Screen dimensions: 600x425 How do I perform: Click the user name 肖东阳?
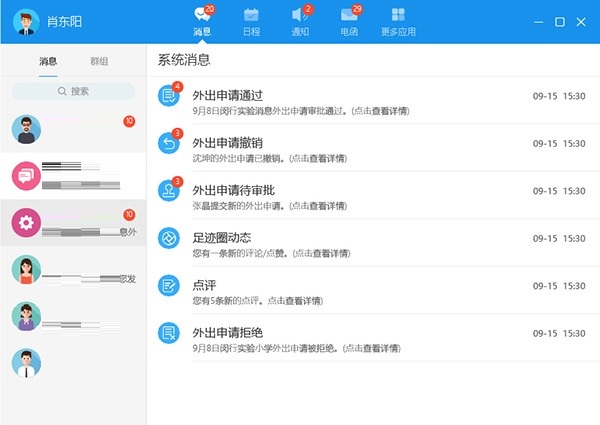[x=64, y=22]
